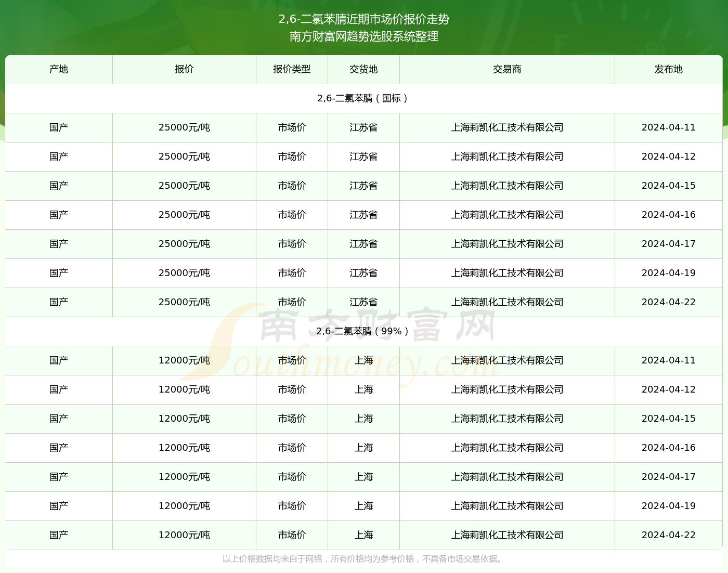Click 国产 in the 99% 2024-04-22 row
Screen dimensions: 728x573
pos(59,535)
